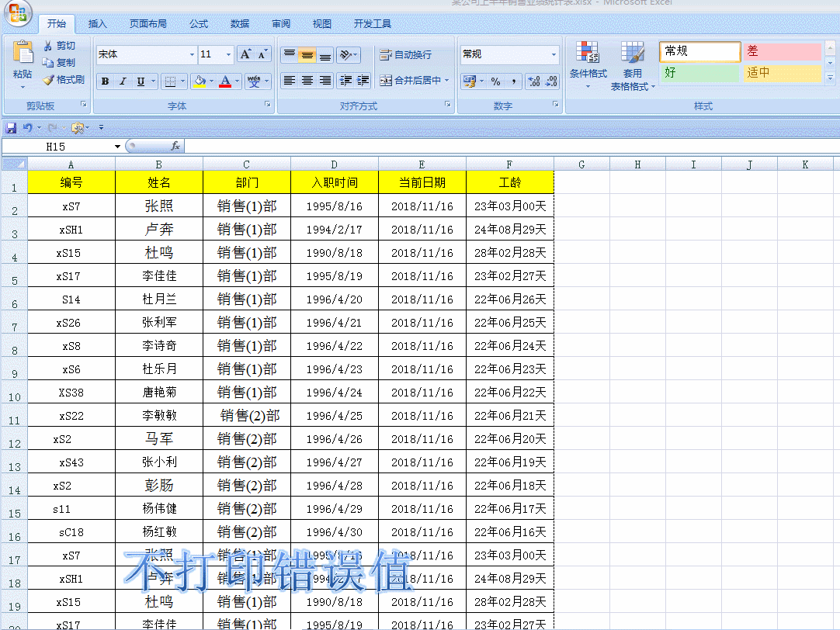
Task: Open the fill color dropdown arrow
Action: (x=212, y=81)
